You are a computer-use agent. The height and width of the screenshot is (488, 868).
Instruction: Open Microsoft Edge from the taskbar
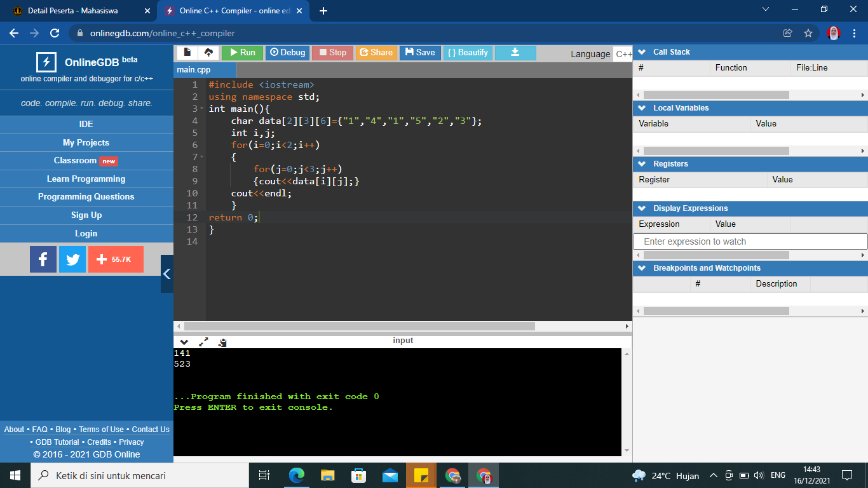click(x=297, y=475)
